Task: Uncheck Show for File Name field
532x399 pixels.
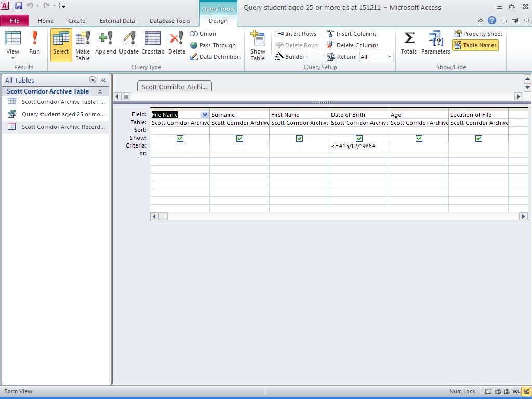Action: click(180, 138)
